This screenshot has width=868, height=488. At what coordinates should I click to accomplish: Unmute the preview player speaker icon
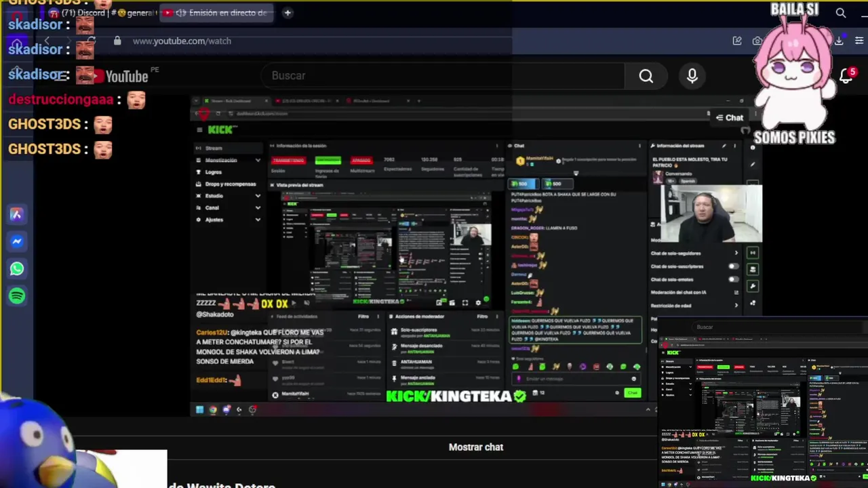coord(307,304)
